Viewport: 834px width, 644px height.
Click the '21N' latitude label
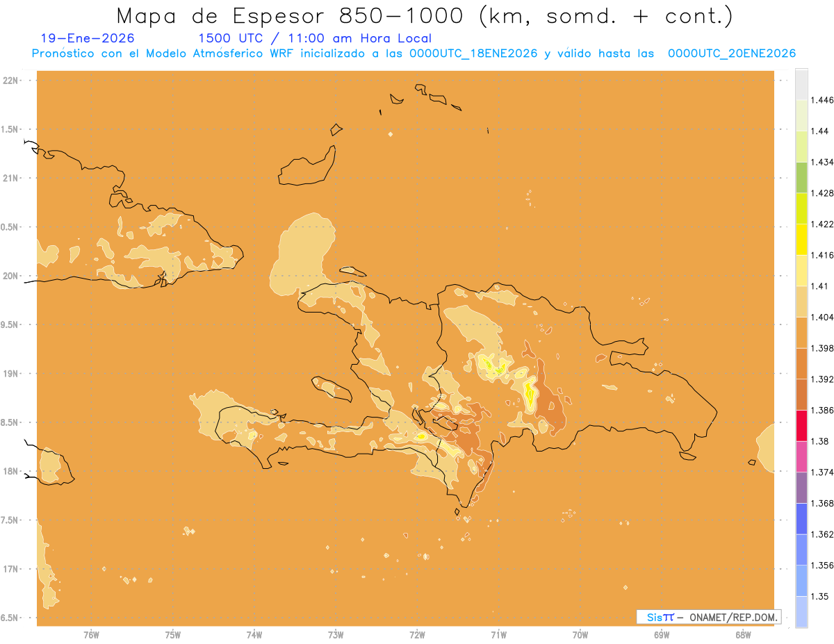click(x=11, y=178)
